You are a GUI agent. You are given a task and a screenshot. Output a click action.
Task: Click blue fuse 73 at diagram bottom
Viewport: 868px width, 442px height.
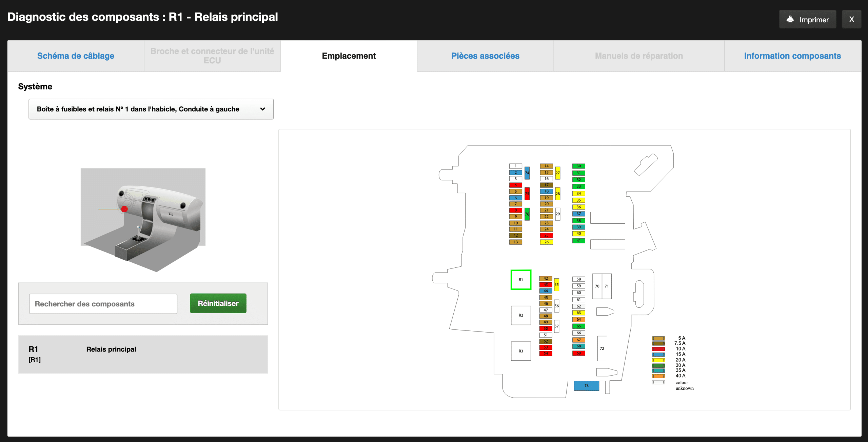click(x=586, y=386)
